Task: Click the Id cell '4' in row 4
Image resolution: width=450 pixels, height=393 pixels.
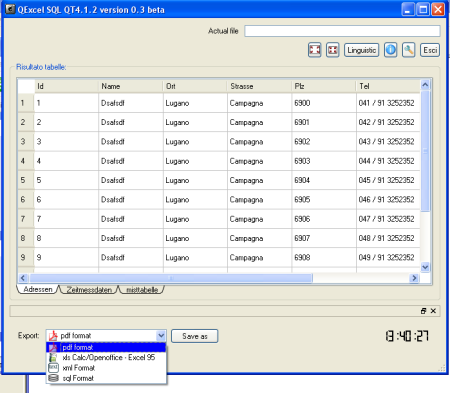Action: (66, 161)
